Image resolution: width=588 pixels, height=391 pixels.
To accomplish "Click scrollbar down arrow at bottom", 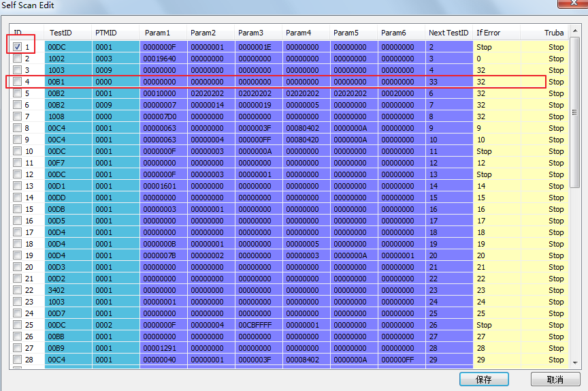I will point(574,362).
